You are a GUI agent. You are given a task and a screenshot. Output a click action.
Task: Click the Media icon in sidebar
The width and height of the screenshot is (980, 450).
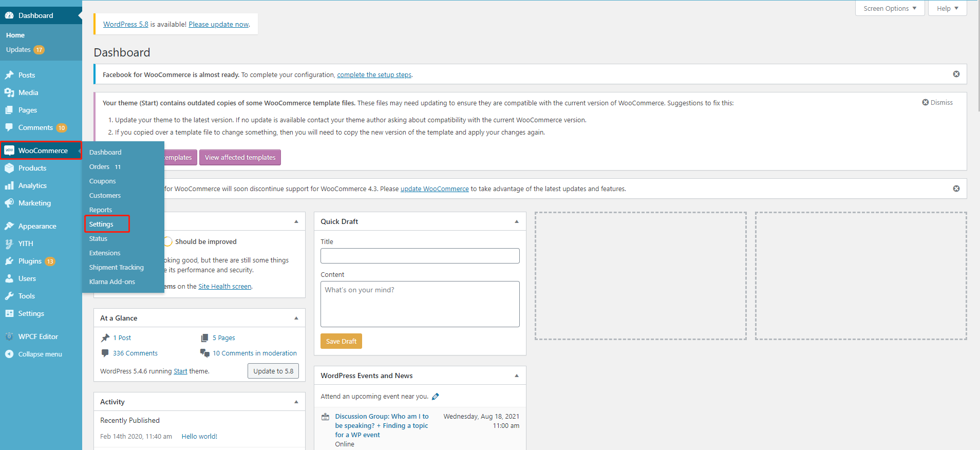[x=9, y=92]
